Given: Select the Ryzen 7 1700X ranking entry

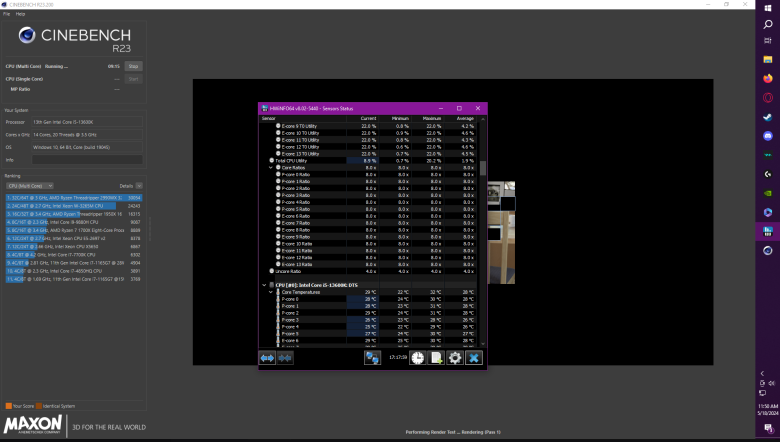Looking at the screenshot, I should (x=74, y=230).
